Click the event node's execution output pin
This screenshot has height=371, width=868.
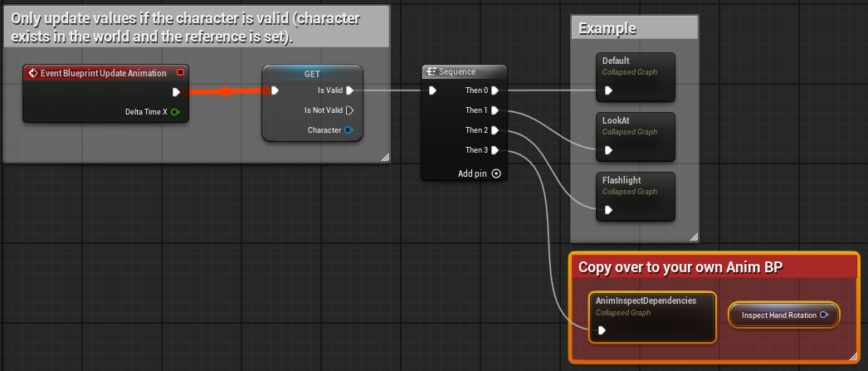point(176,92)
